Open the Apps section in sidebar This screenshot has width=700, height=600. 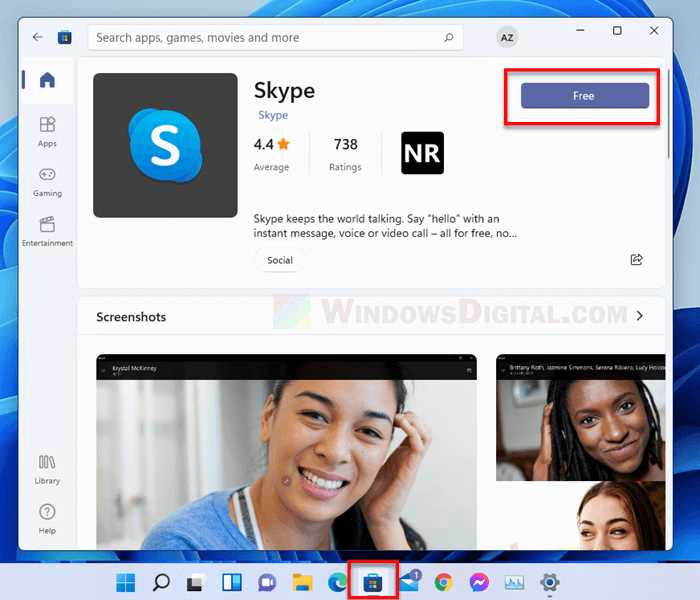click(47, 132)
